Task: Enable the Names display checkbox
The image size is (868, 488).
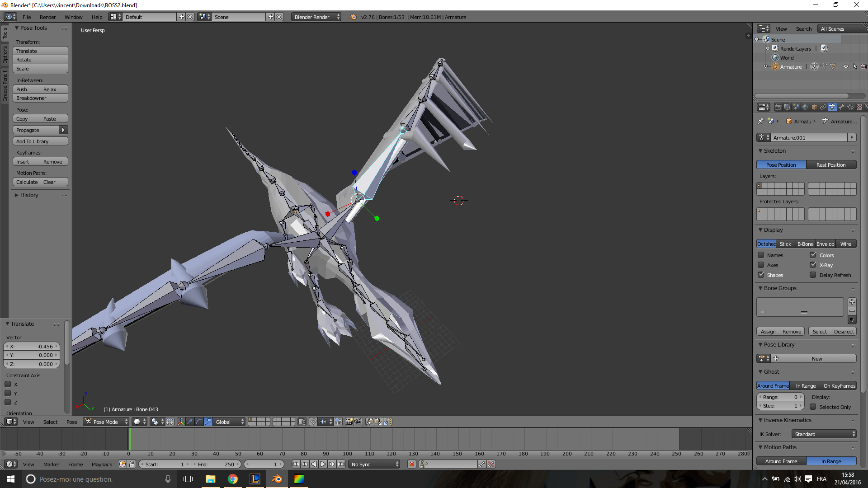Action: (761, 255)
